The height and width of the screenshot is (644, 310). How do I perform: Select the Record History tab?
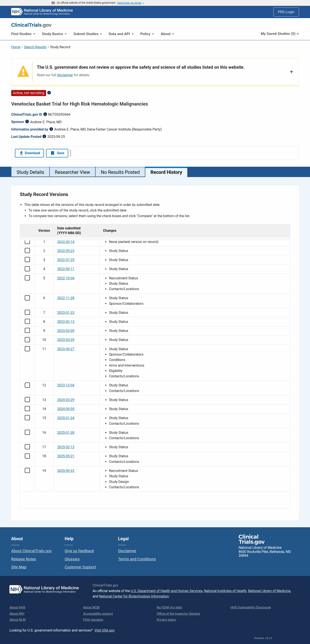[166, 172]
